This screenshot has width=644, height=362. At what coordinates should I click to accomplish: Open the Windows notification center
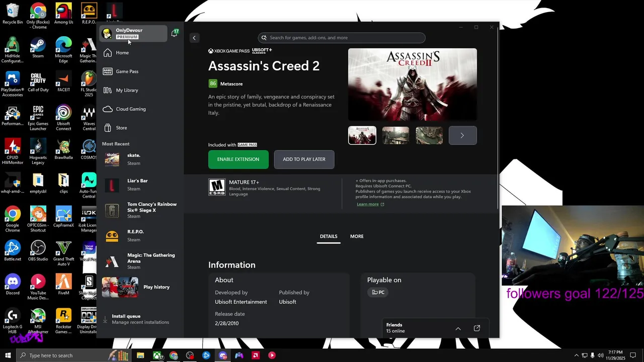click(633, 355)
